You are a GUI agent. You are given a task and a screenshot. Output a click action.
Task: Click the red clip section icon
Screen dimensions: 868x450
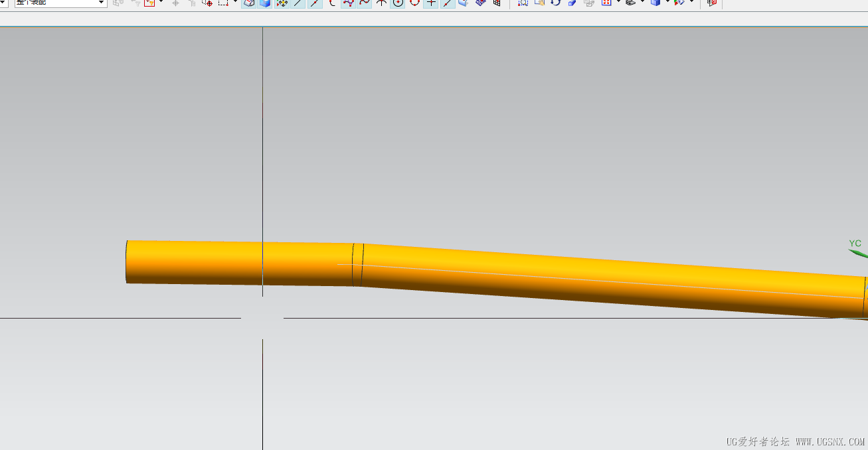click(712, 3)
